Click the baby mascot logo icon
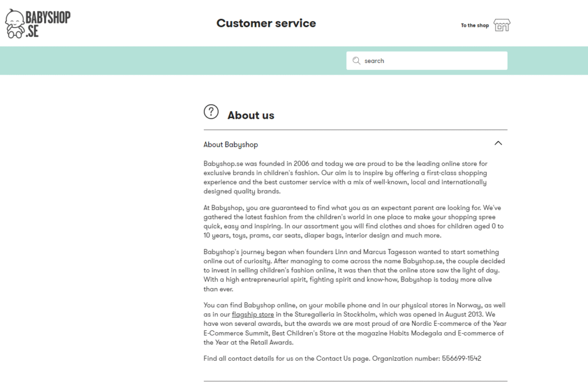 [x=14, y=24]
